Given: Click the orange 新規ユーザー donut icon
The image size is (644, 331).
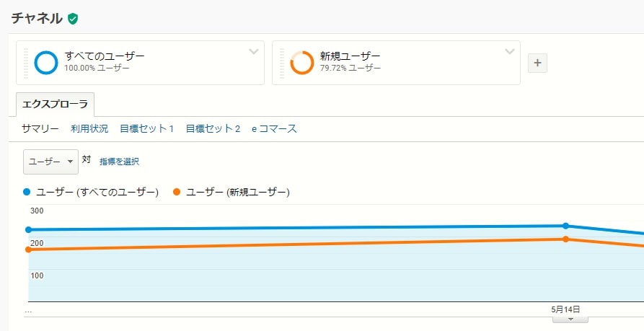Looking at the screenshot, I should (x=302, y=63).
